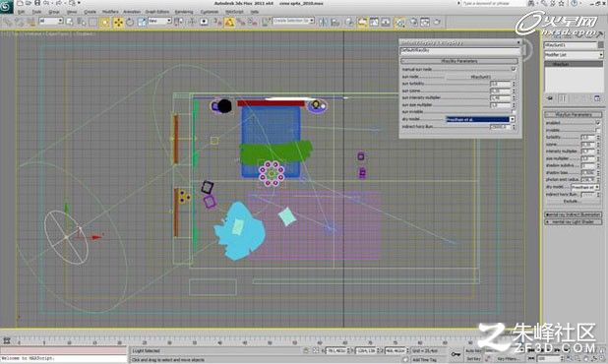Click the Set Key large key button
Viewport: 608px width, 364px height.
click(x=456, y=354)
